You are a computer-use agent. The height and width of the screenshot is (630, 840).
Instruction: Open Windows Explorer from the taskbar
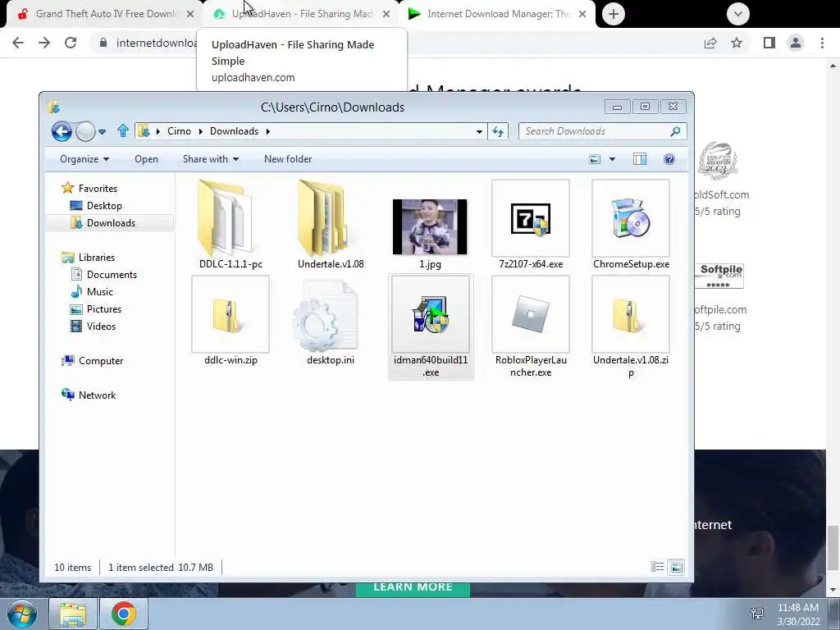coord(73,614)
